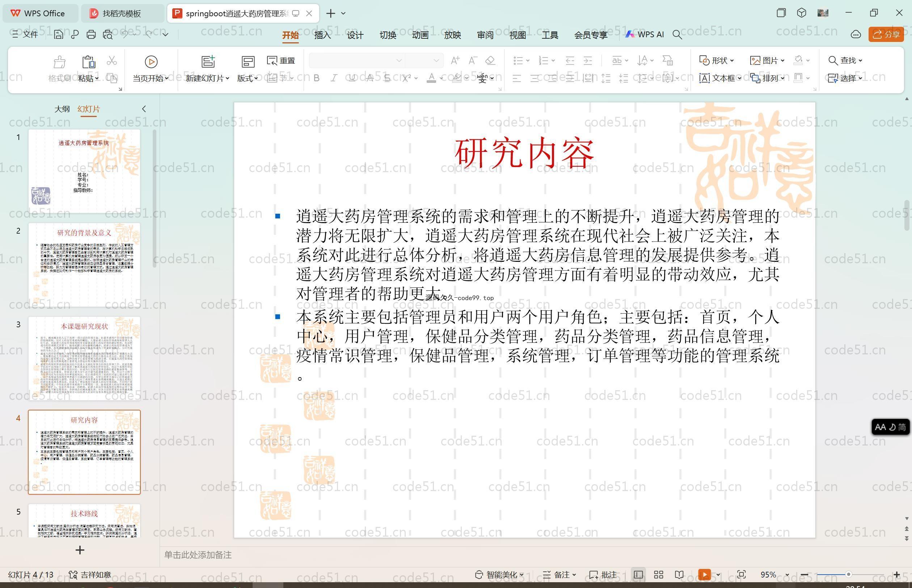Click the fit-to-window zoom icon
Screen dimensions: 912x588
pyautogui.click(x=741, y=575)
